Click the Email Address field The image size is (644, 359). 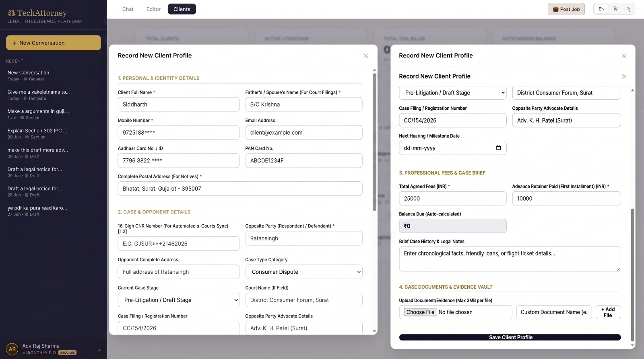pyautogui.click(x=304, y=133)
